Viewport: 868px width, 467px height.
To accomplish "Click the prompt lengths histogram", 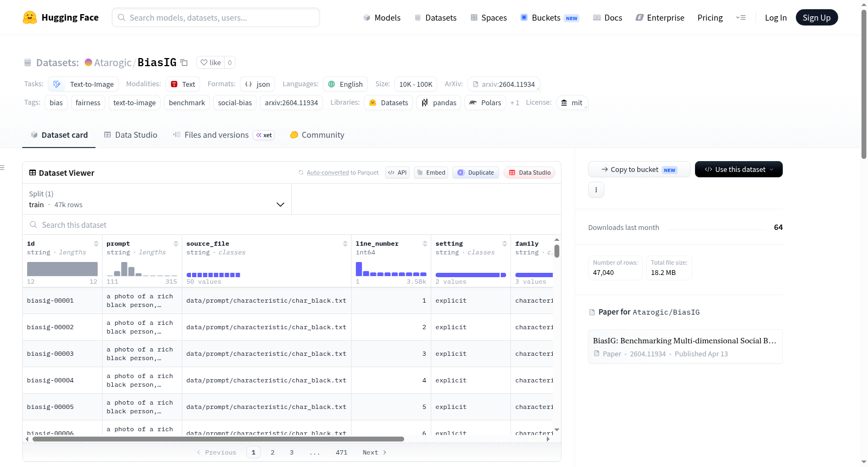I will point(142,269).
